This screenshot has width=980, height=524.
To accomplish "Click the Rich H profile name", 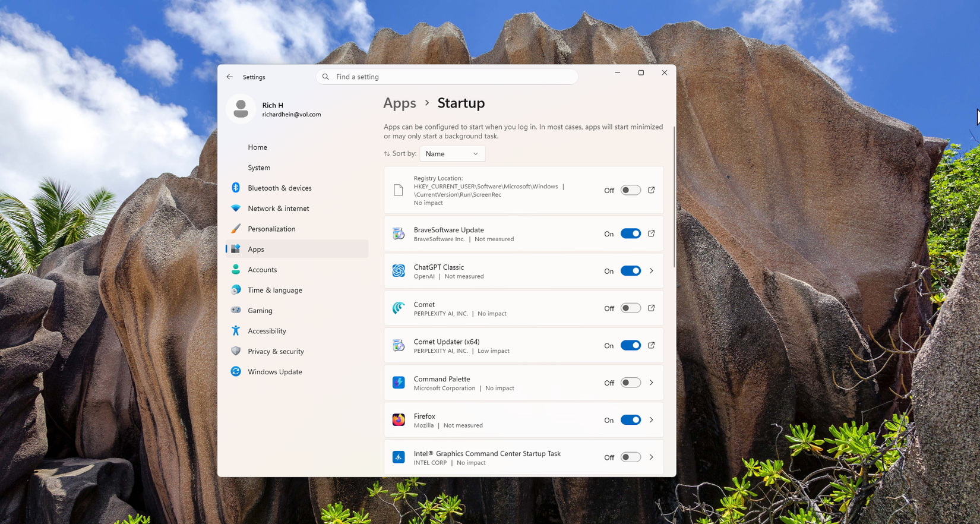I will coord(273,105).
